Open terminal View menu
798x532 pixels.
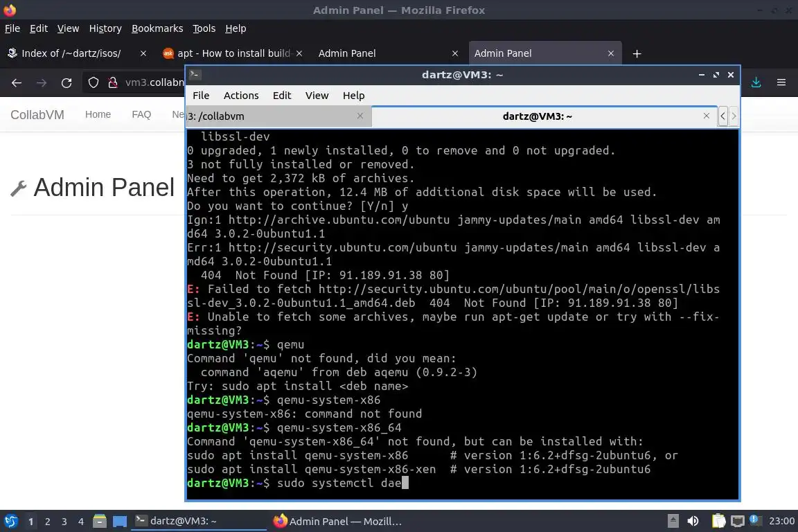(317, 96)
